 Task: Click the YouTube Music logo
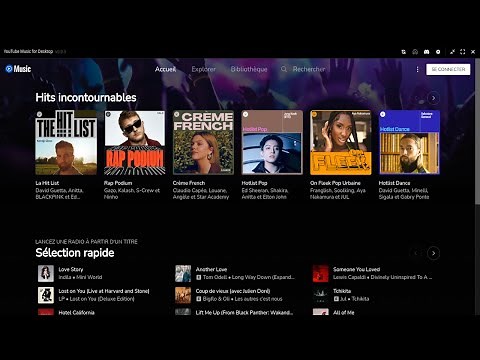(x=18, y=69)
